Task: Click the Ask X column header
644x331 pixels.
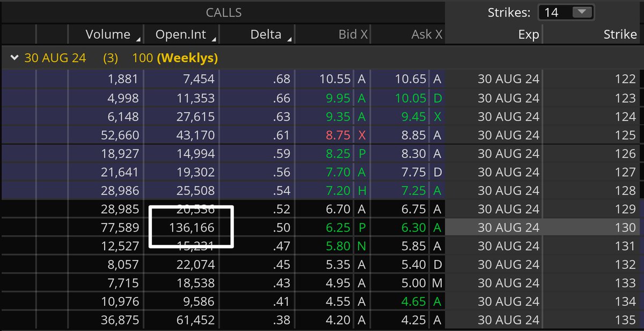Action: (x=427, y=34)
